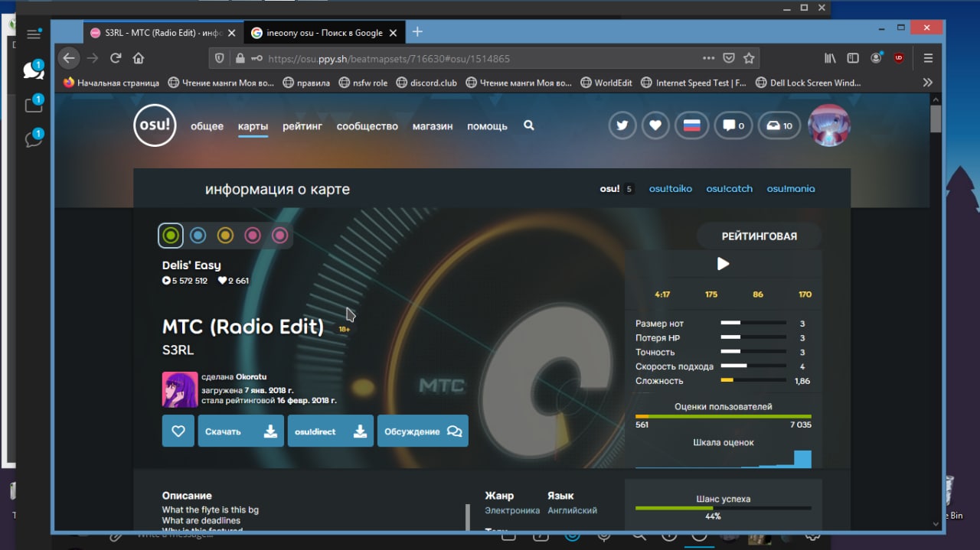This screenshot has width=980, height=550.
Task: Open Firefox account icon
Action: pyautogui.click(x=876, y=58)
